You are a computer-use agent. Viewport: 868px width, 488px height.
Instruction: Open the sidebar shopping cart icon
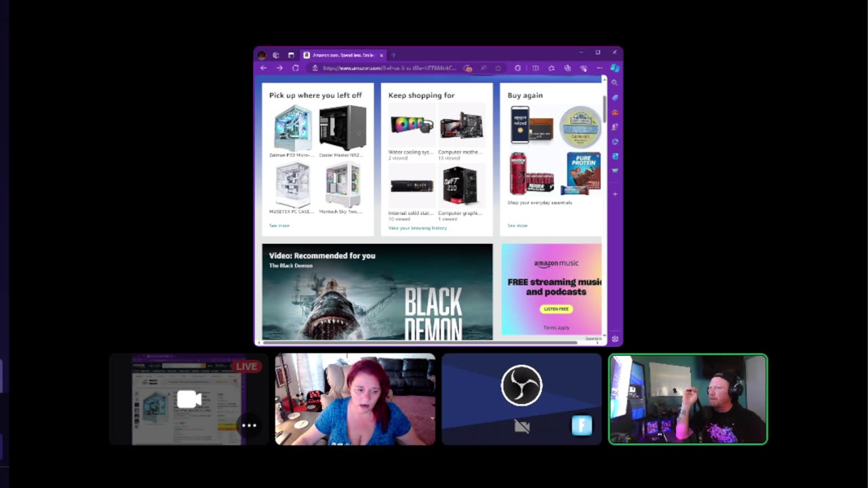click(615, 171)
